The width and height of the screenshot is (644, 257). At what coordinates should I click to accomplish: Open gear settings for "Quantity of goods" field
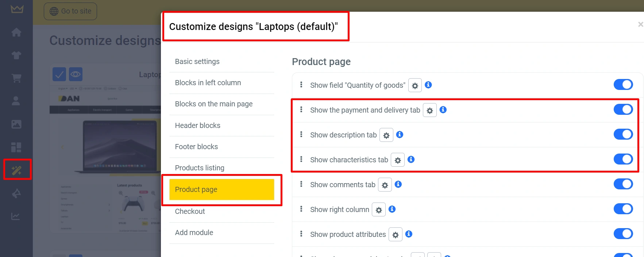click(x=415, y=86)
